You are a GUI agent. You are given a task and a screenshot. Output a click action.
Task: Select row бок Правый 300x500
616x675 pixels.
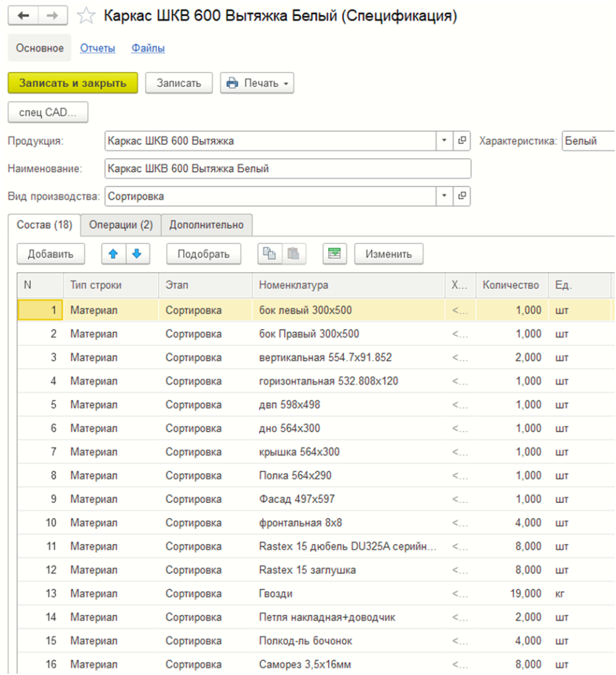316,334
